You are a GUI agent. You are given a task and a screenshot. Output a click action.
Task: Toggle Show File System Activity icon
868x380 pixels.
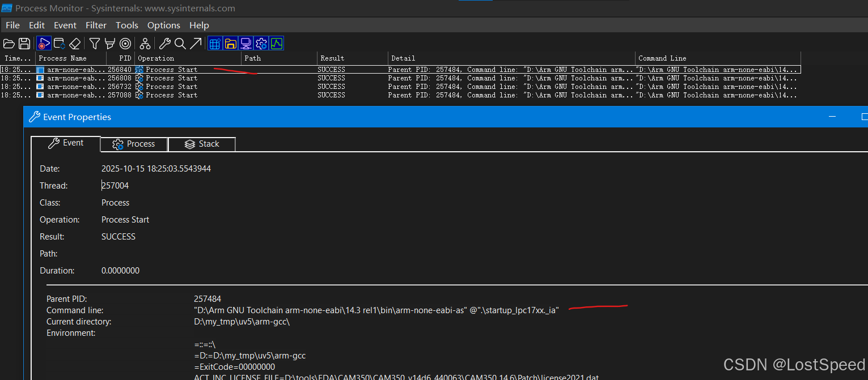[230, 44]
